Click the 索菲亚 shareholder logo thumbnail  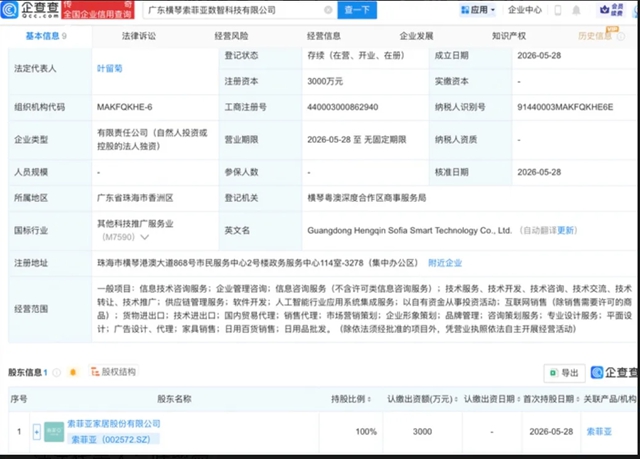[x=54, y=432]
